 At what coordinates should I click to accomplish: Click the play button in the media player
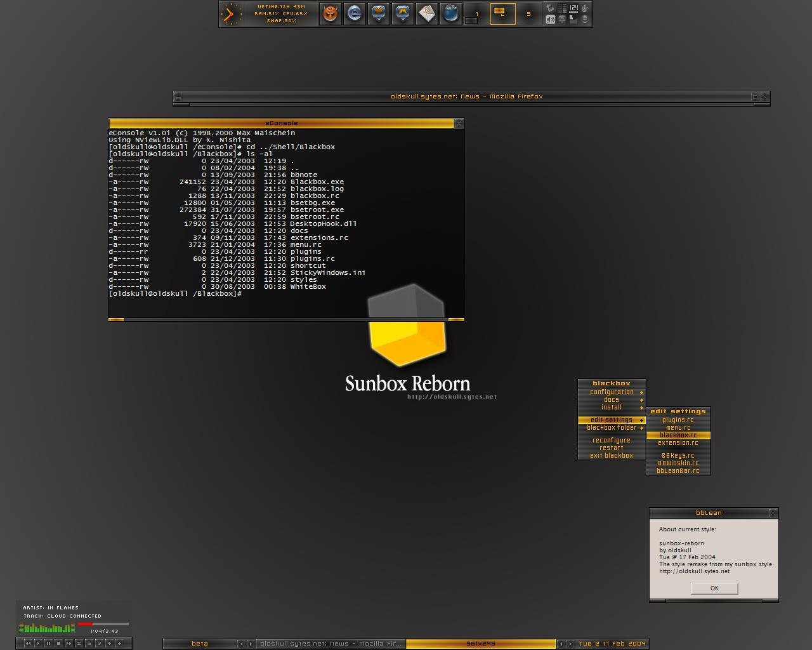pos(38,643)
